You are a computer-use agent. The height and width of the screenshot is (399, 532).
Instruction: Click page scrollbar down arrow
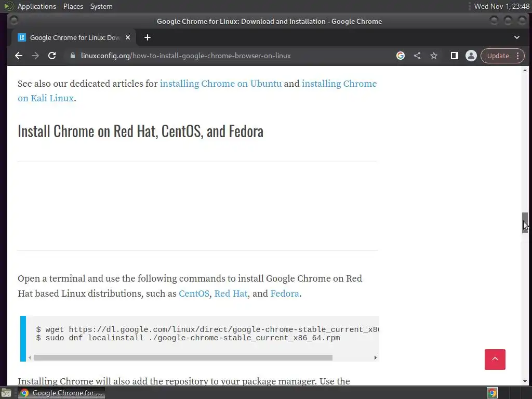point(525,381)
